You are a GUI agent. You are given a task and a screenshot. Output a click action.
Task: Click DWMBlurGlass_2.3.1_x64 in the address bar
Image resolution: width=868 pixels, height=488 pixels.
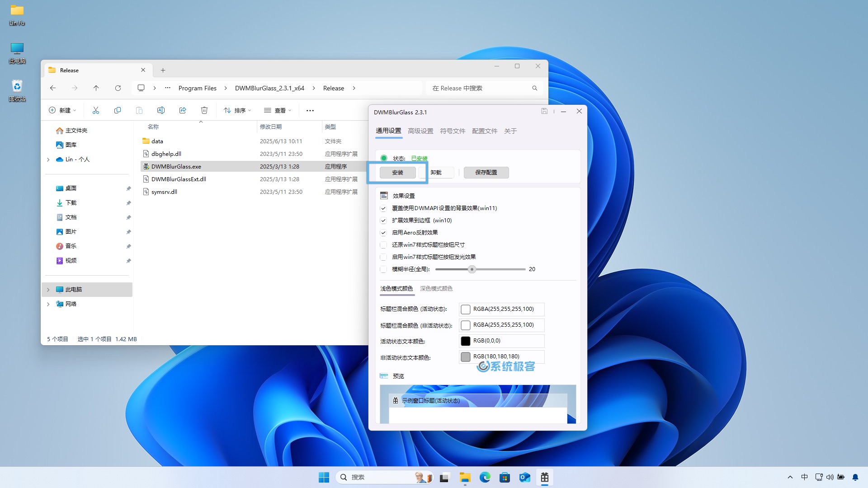269,88
